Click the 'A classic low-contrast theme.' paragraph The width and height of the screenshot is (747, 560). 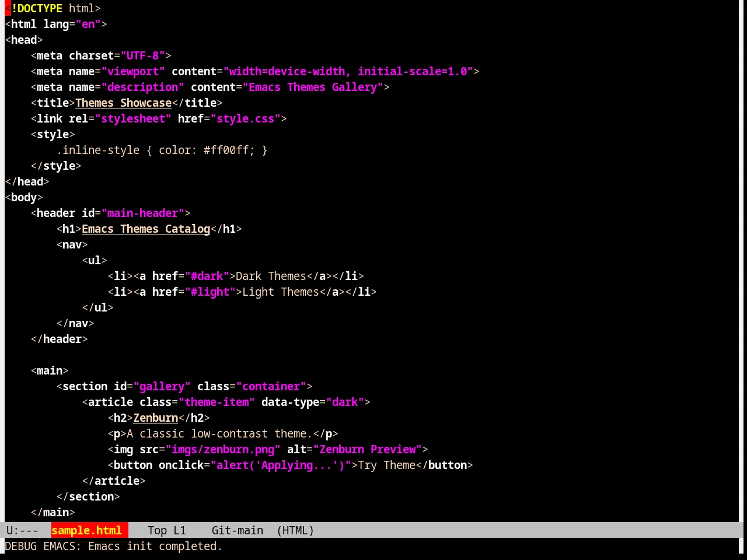[x=219, y=433]
